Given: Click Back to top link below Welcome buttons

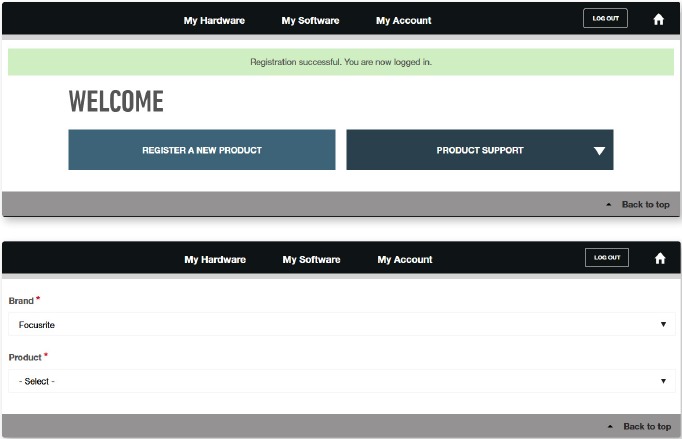Looking at the screenshot, I should click(x=645, y=204).
